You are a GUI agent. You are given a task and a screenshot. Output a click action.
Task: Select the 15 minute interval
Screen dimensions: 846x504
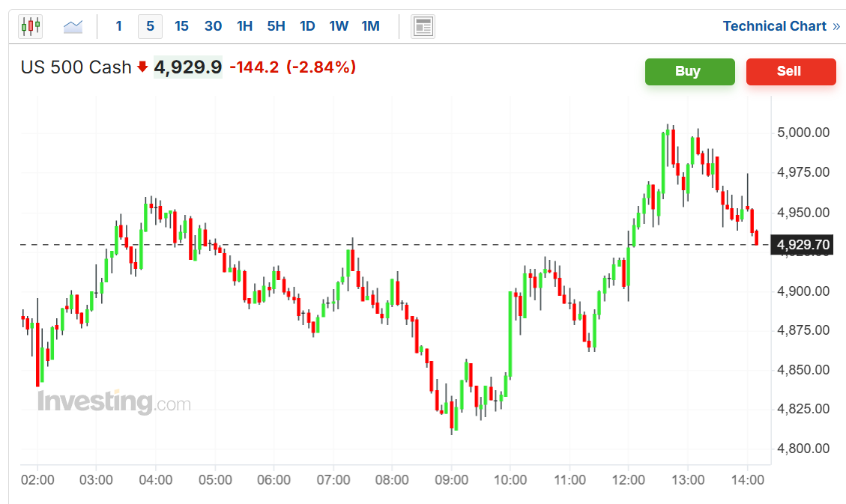click(x=181, y=26)
